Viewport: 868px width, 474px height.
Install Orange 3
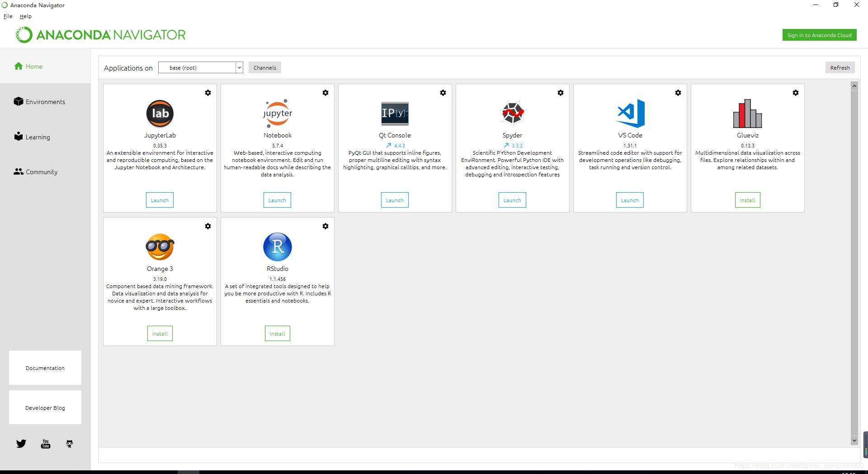[160, 334]
